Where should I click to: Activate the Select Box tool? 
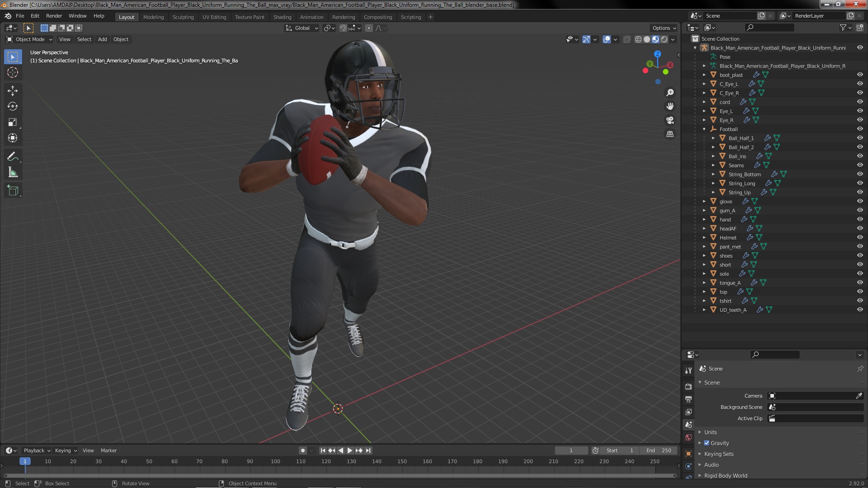click(13, 56)
